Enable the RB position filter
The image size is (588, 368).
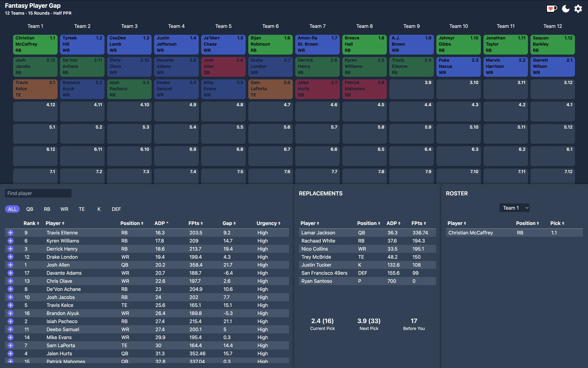click(47, 209)
